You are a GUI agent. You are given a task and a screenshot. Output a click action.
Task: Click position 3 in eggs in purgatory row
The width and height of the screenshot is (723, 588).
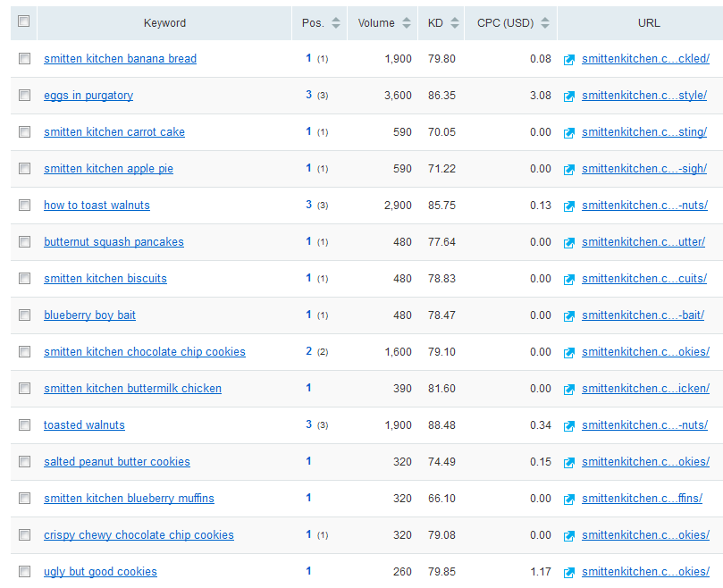point(309,95)
